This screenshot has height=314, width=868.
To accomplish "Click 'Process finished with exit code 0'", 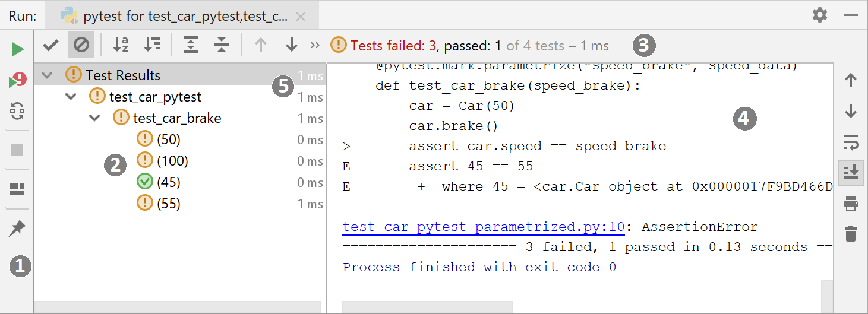I will [x=479, y=267].
